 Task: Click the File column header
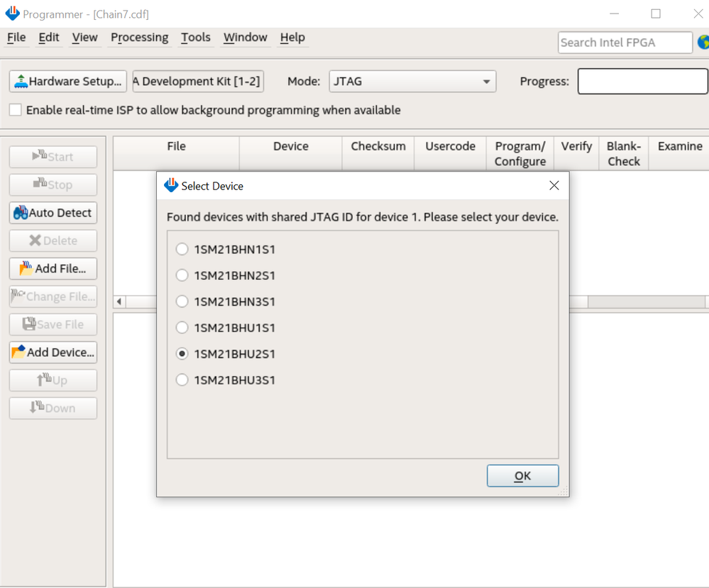[176, 154]
